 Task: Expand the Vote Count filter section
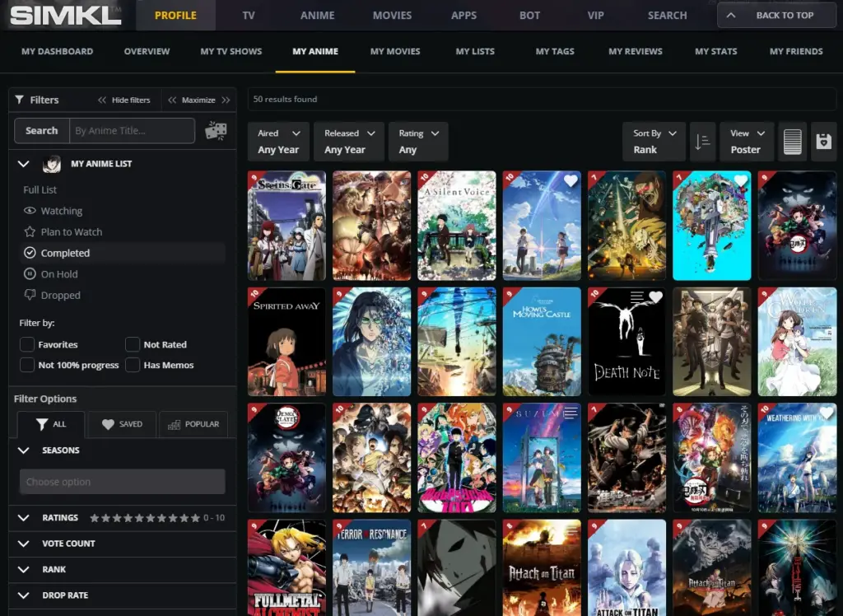click(x=24, y=544)
